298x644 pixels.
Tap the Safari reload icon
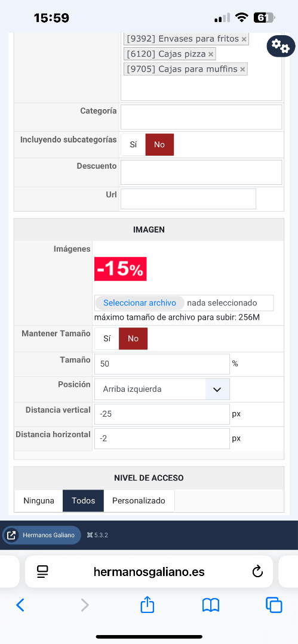point(257,571)
